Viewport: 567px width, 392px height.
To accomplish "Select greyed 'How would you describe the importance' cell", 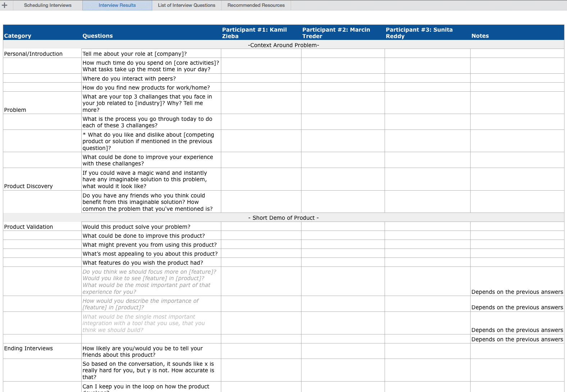I will pos(151,304).
